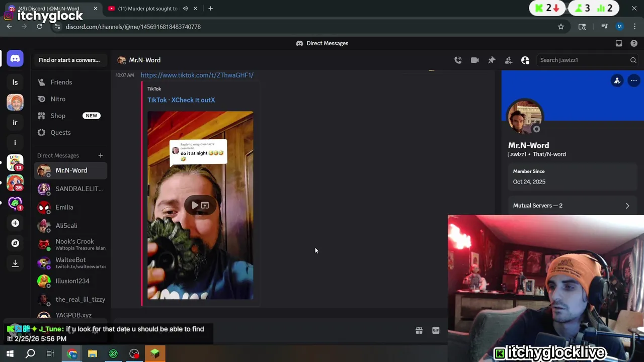Open Discord home direct messages icon
This screenshot has width=644, height=362.
pyautogui.click(x=15, y=59)
